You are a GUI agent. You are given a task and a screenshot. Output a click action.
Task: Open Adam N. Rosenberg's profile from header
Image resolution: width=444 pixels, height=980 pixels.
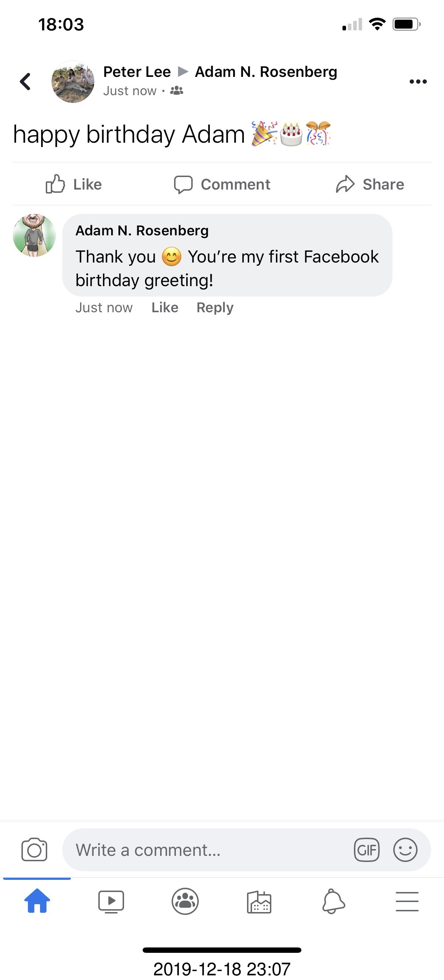(266, 72)
